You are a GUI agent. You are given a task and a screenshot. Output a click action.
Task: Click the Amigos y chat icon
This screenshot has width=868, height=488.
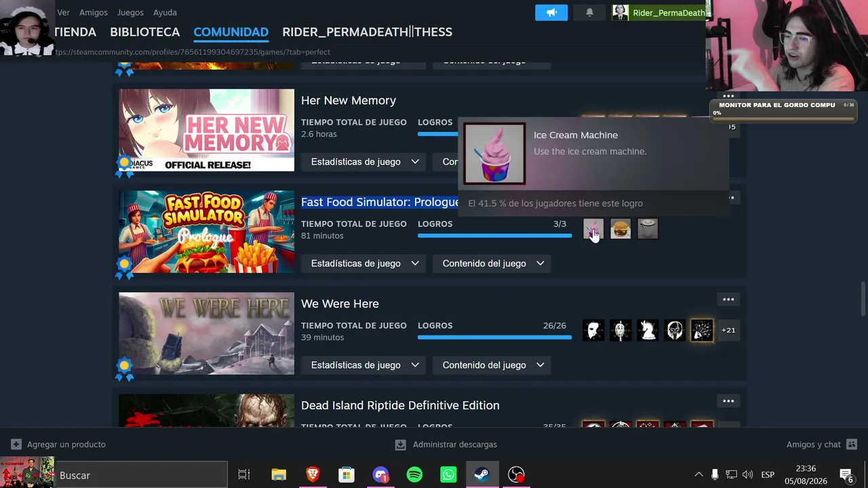coord(852,445)
